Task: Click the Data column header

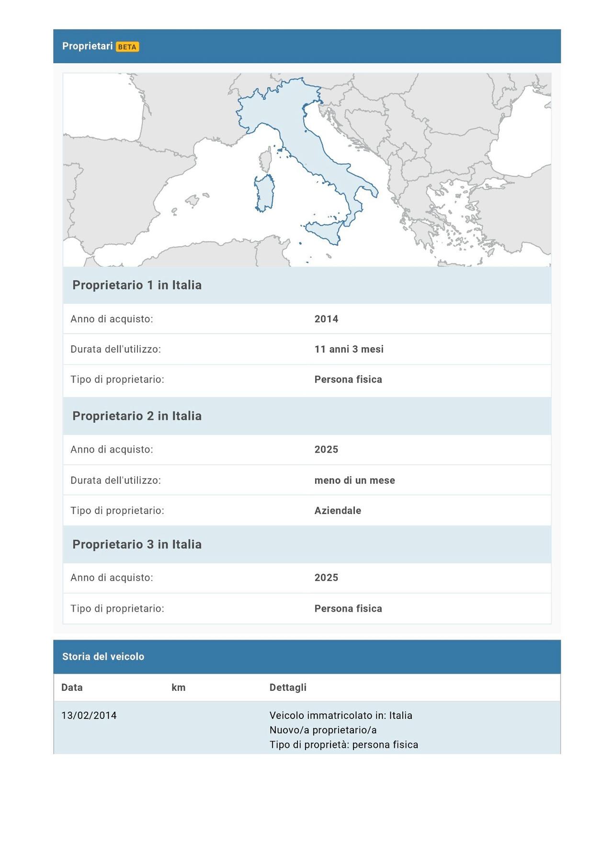Action: [72, 687]
